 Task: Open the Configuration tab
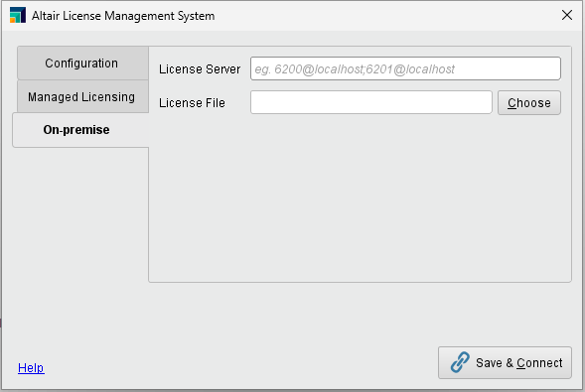click(82, 63)
